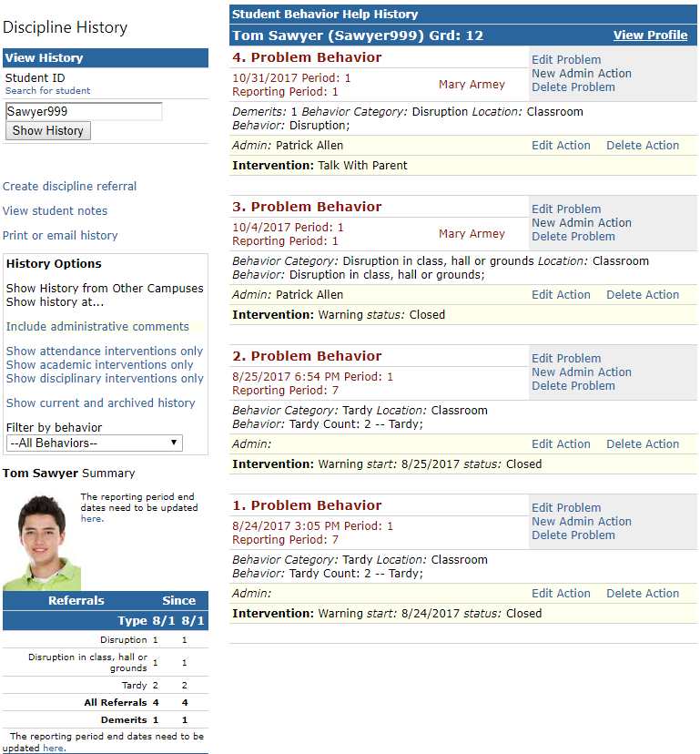700x754 pixels.
Task: Show attendance interventions only
Action: (x=105, y=351)
